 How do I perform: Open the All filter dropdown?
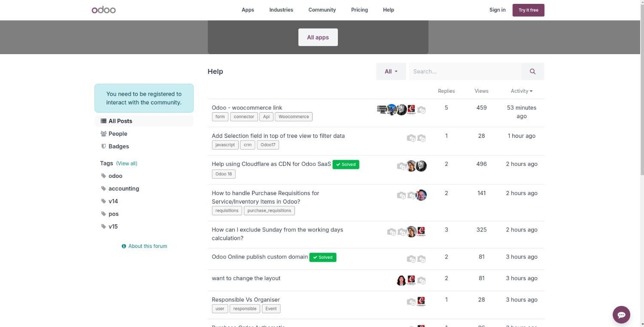coord(391,71)
